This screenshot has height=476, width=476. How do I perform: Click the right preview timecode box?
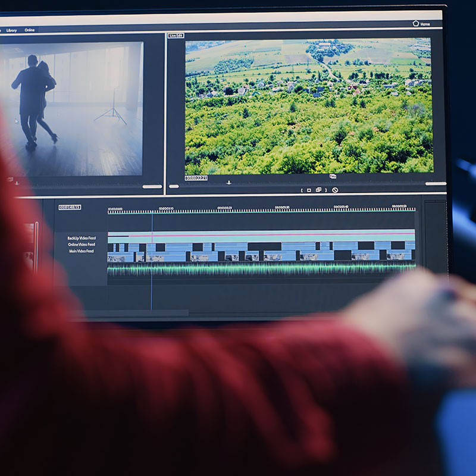(x=196, y=178)
